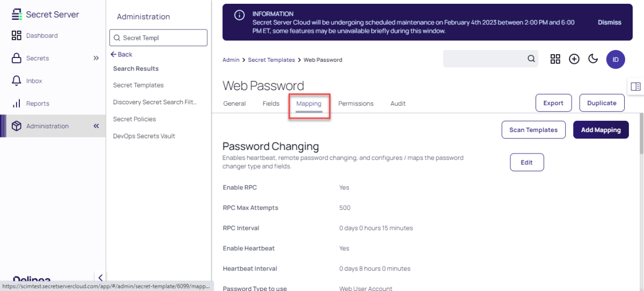This screenshot has width=644, height=291.
Task: Switch to the Fields tab
Action: coord(270,104)
